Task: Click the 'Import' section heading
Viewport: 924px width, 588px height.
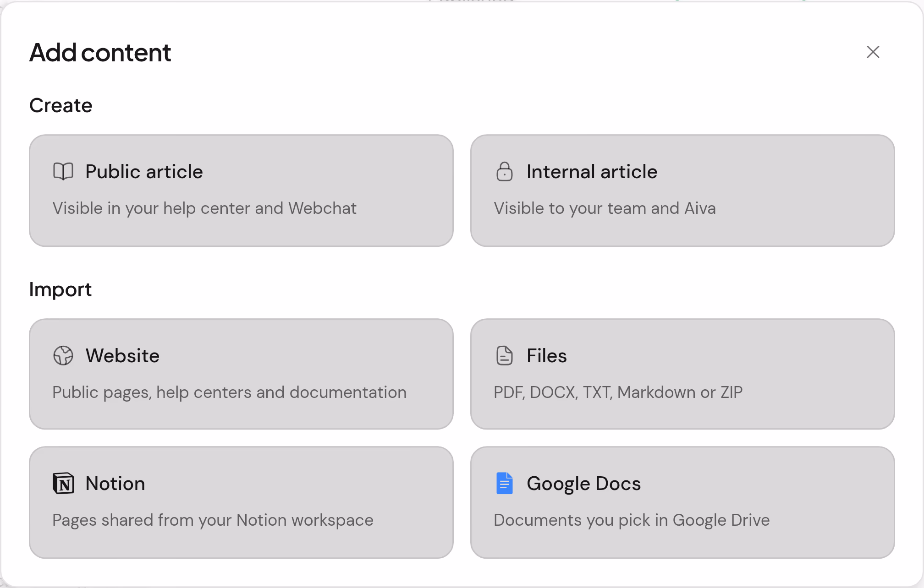Action: (x=60, y=289)
